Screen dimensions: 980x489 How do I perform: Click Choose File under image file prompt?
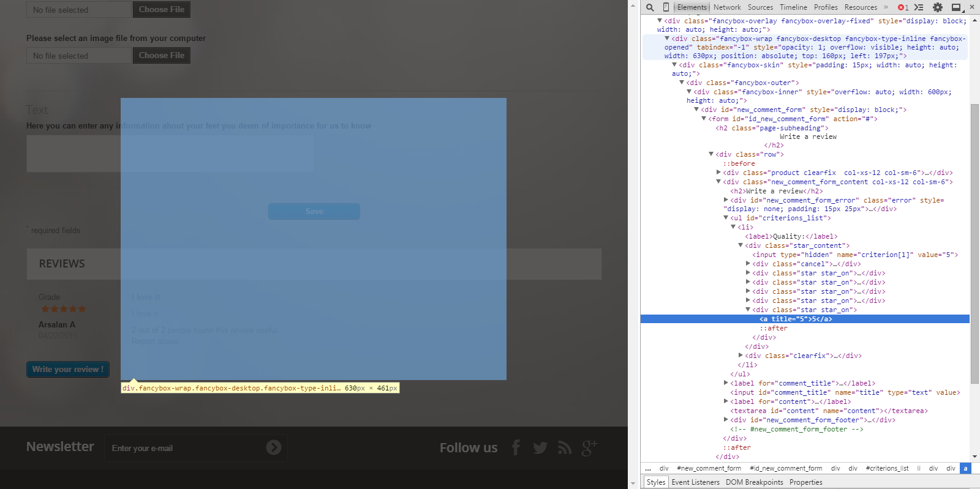[162, 55]
